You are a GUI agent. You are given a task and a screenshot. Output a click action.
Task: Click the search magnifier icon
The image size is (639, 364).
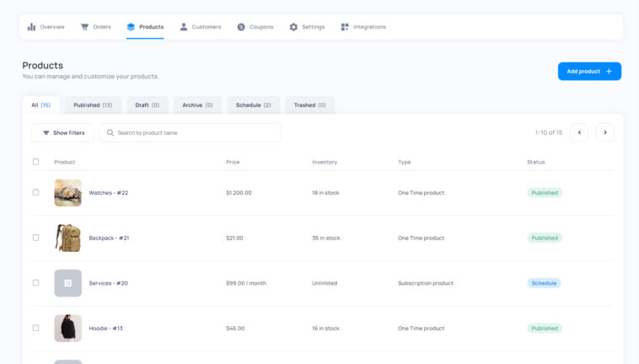110,133
